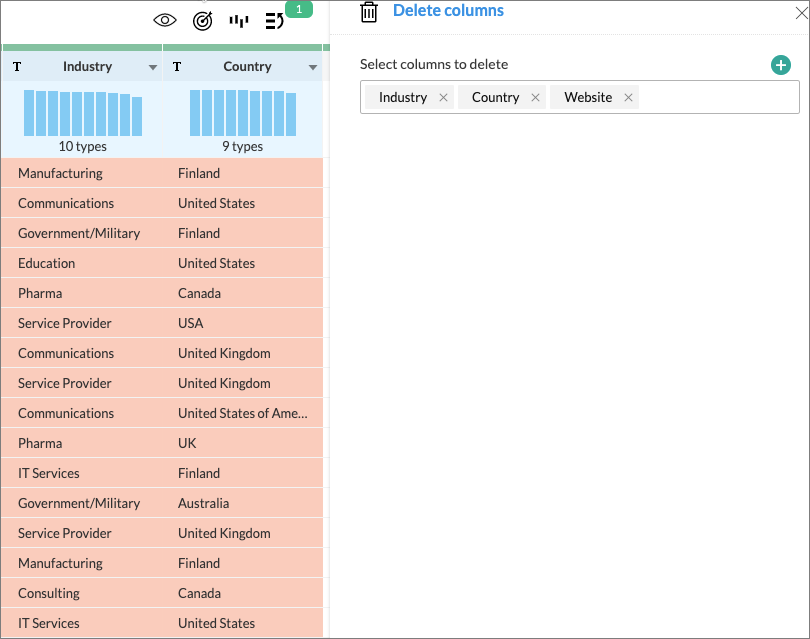Select the United States of America cell
This screenshot has width=810, height=639.
coord(243,413)
